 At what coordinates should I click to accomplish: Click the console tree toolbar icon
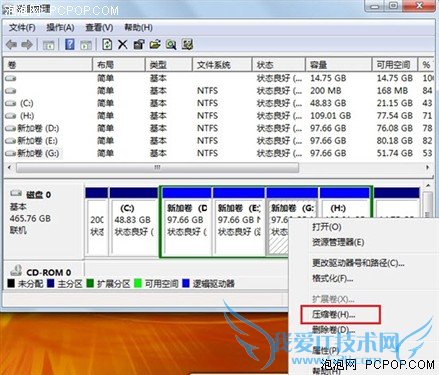click(x=48, y=45)
